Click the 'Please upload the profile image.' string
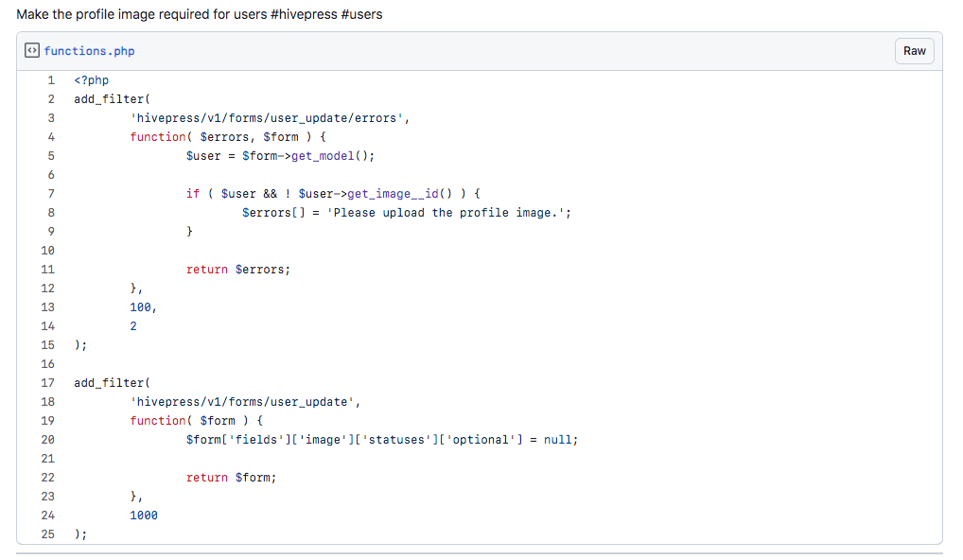Image resolution: width=963 pixels, height=560 pixels. [x=446, y=213]
